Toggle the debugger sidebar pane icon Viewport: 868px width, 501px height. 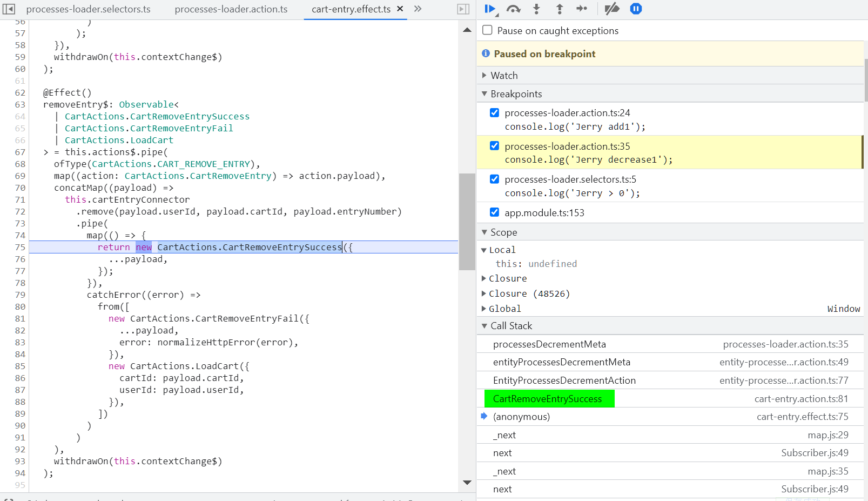coord(463,9)
